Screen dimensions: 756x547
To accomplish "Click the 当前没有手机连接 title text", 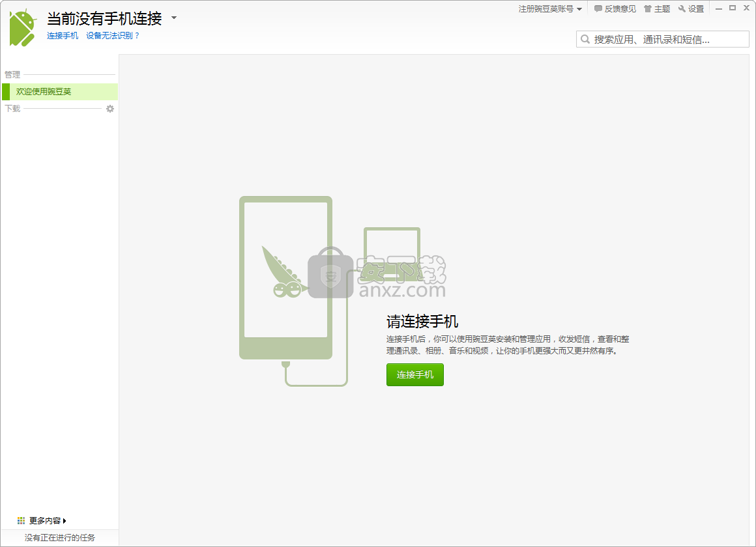I will click(104, 18).
